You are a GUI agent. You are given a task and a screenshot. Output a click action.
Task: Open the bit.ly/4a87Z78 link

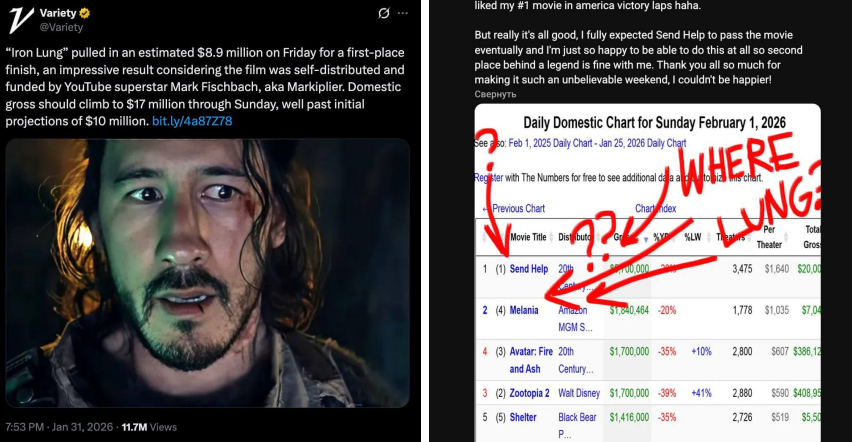(x=192, y=121)
